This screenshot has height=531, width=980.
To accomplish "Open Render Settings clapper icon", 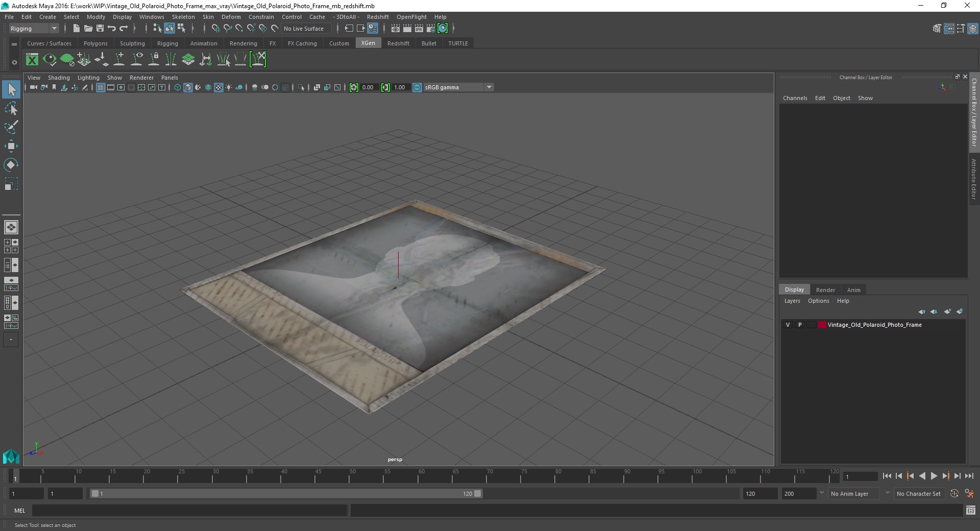I will tap(431, 29).
